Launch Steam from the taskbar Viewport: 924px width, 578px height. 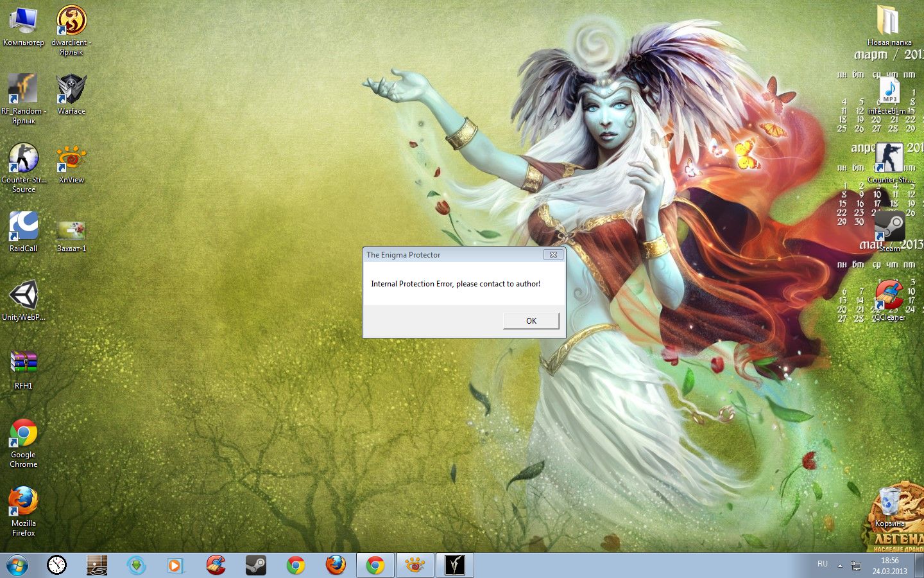point(256,565)
